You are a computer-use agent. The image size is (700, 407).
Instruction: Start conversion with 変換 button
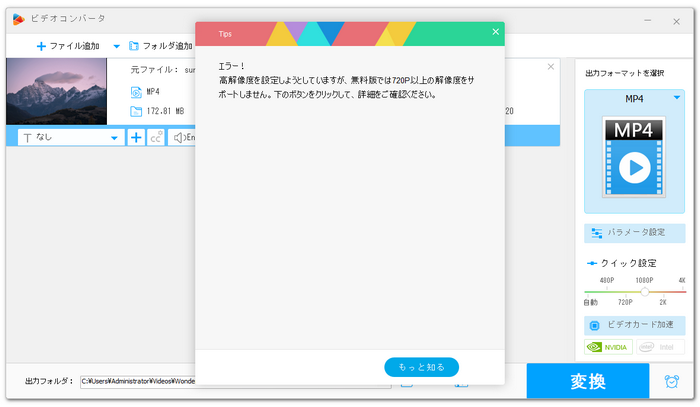point(588,381)
